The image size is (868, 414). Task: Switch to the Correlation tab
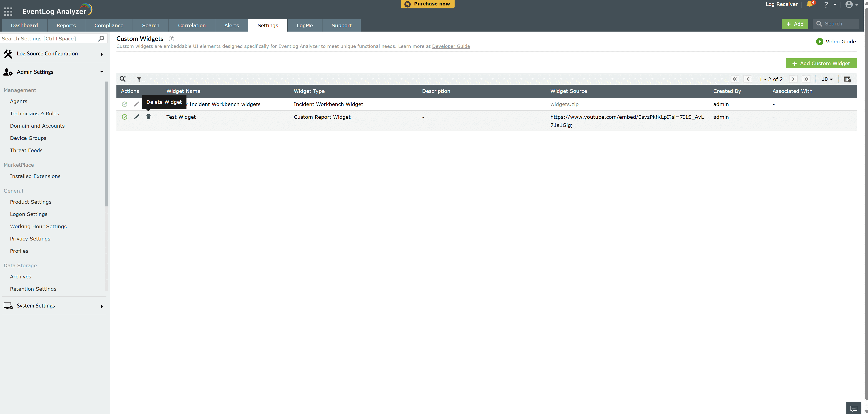[191, 25]
